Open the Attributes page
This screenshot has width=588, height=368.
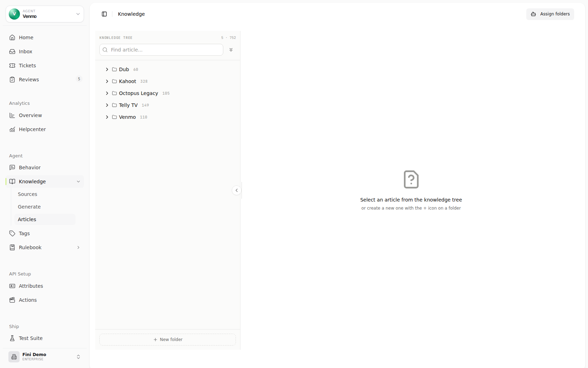(45, 286)
